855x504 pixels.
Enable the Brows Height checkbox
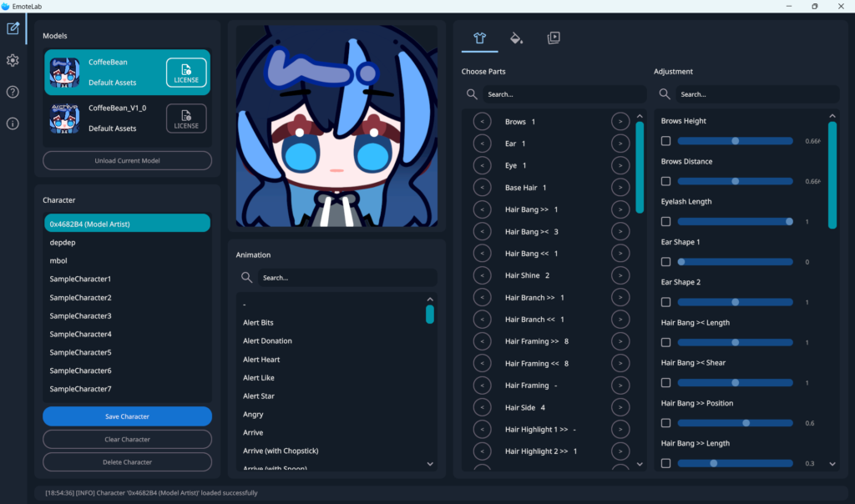point(665,141)
